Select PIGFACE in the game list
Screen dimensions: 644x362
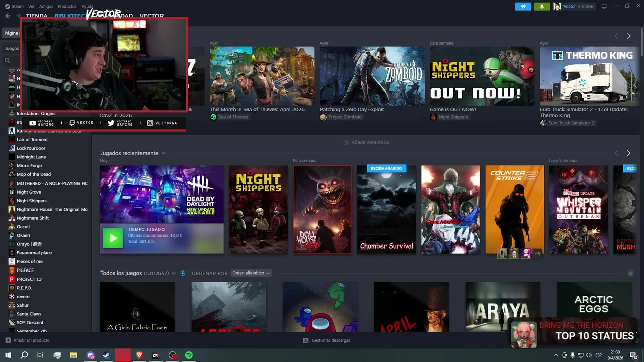25,270
